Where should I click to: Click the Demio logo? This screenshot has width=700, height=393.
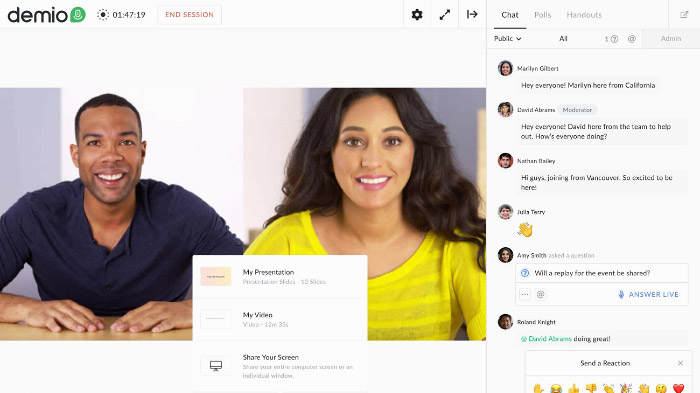pyautogui.click(x=46, y=15)
